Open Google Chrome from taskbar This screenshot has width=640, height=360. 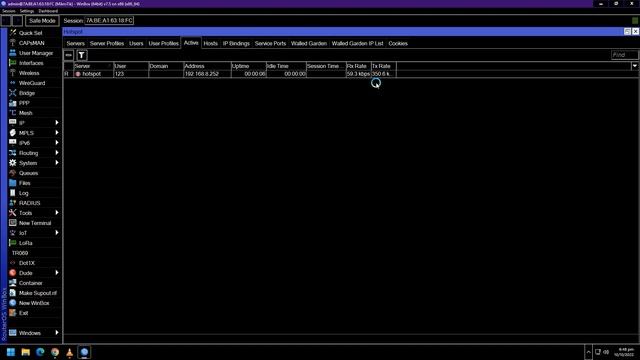pyautogui.click(x=55, y=352)
